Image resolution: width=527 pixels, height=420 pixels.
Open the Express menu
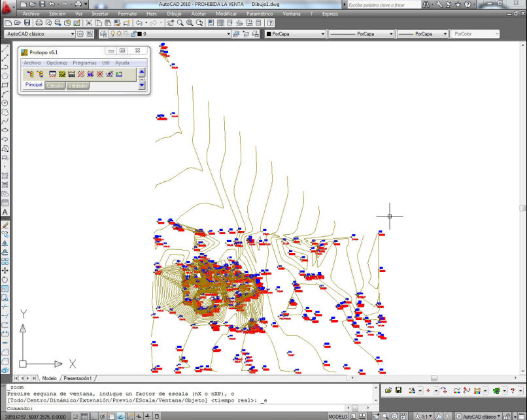click(x=330, y=14)
